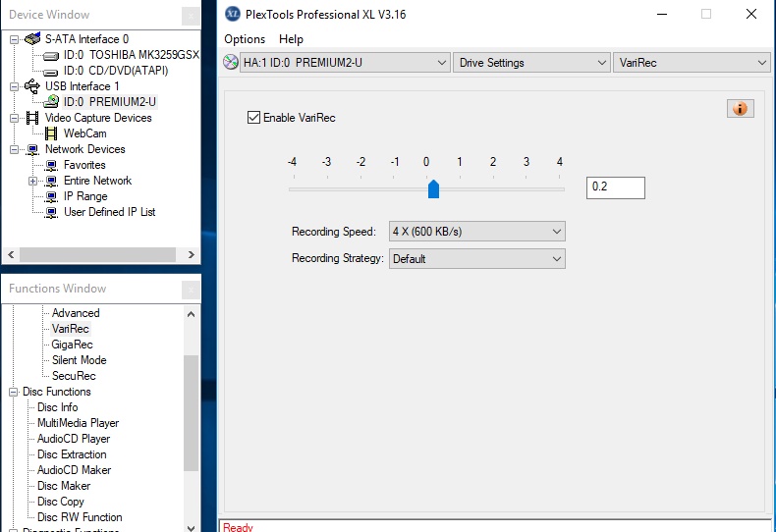
Task: Click Functions Window scroll down arrow
Action: (x=191, y=526)
